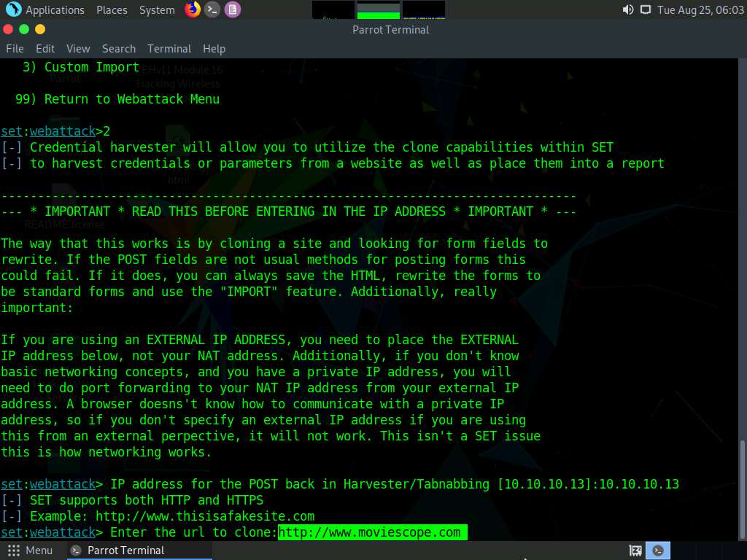Open the Terminal menu
Viewport: 747px width, 560px height.
(x=169, y=49)
